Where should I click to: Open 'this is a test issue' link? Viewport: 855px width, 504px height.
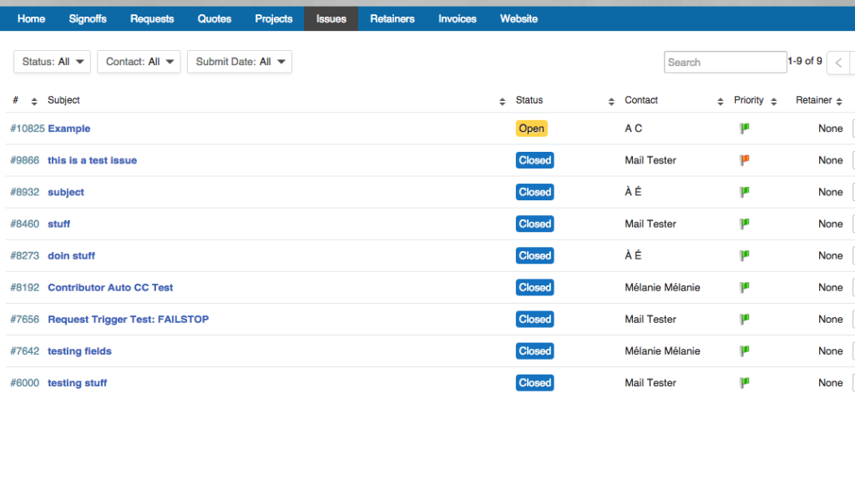coord(92,160)
